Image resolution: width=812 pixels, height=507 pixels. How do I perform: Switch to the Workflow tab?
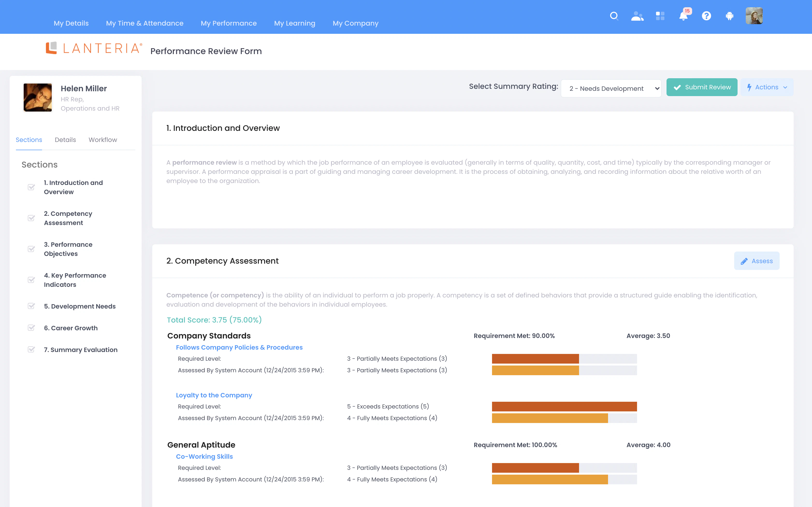click(x=103, y=140)
